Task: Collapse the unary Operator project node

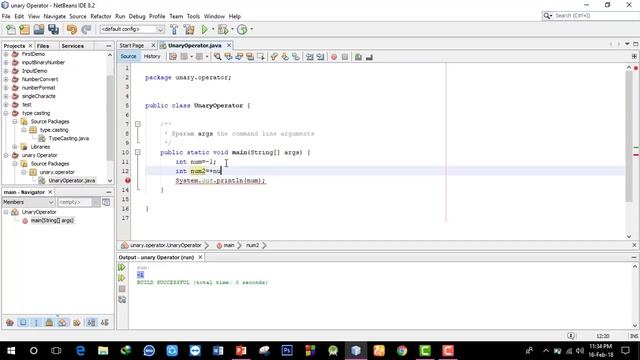Action: tap(6, 155)
